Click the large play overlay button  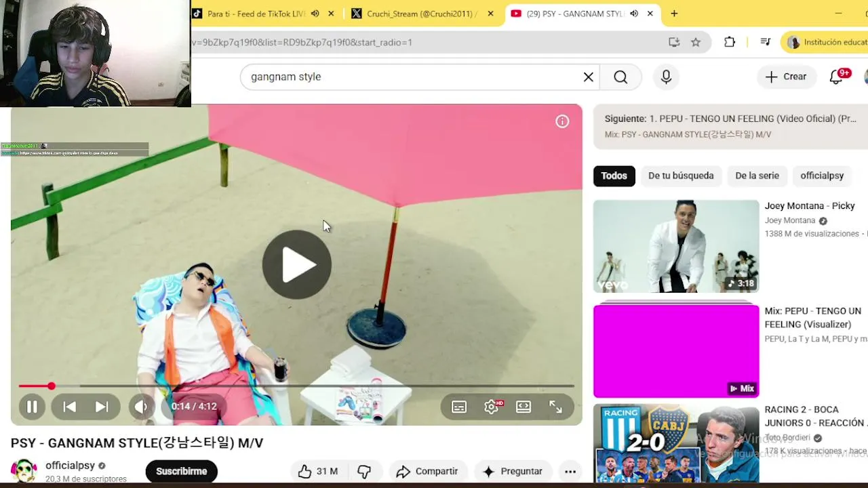[297, 264]
